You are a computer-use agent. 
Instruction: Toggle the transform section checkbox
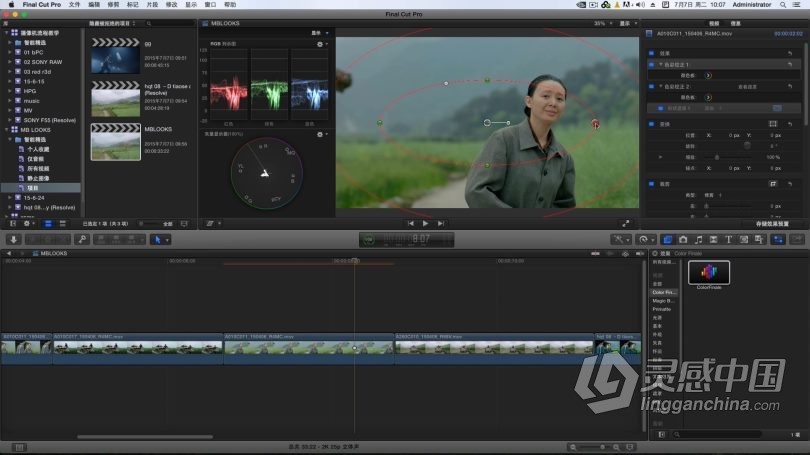coord(651,124)
